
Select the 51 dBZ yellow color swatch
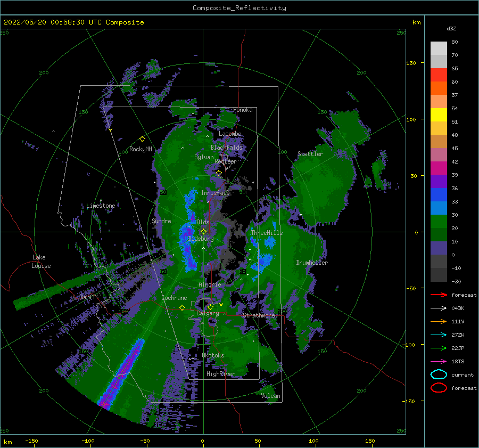tap(439, 115)
